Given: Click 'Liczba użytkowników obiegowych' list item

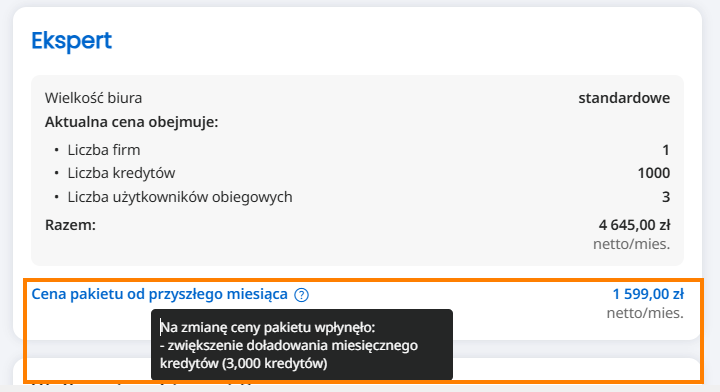Looking at the screenshot, I should (180, 197).
